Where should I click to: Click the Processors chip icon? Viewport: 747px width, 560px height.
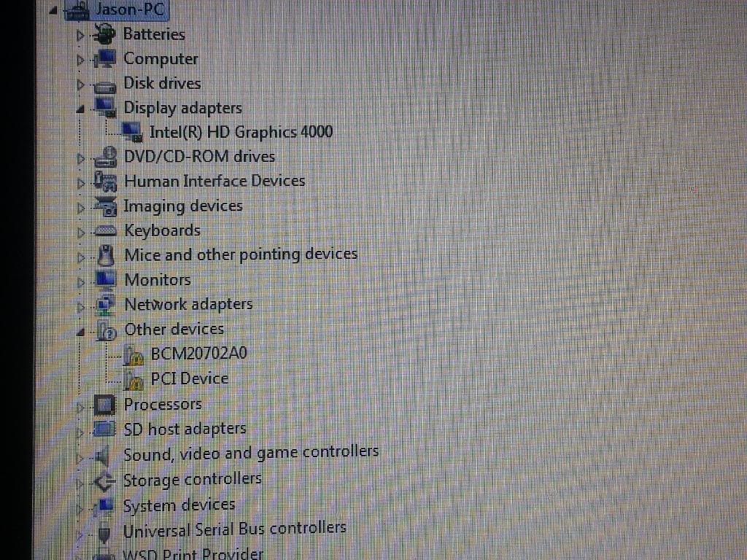coord(104,405)
